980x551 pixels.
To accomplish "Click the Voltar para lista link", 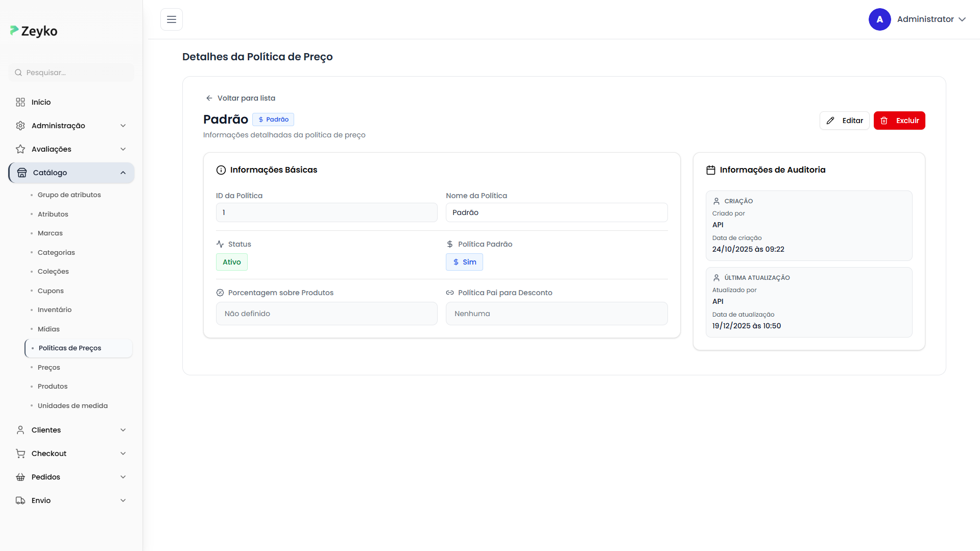I will click(x=241, y=98).
